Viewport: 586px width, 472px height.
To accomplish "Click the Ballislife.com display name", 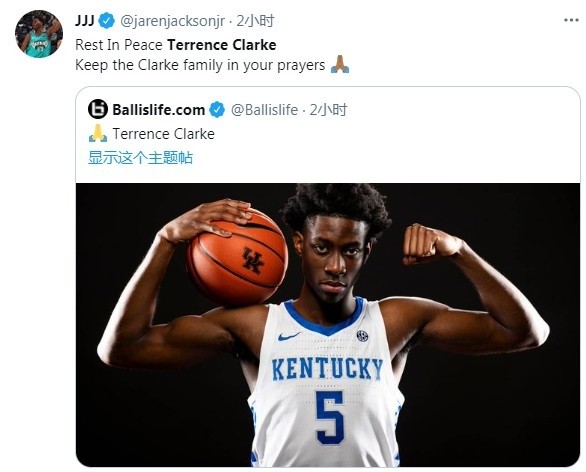I will [158, 110].
